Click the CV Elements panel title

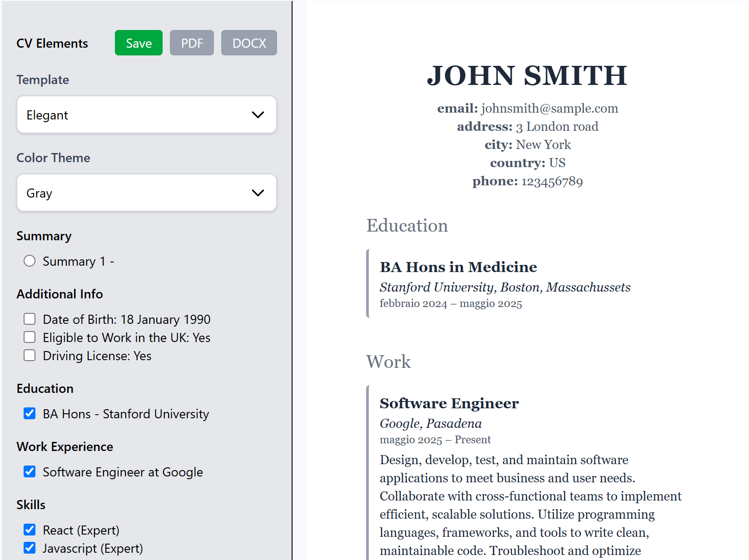pyautogui.click(x=52, y=43)
